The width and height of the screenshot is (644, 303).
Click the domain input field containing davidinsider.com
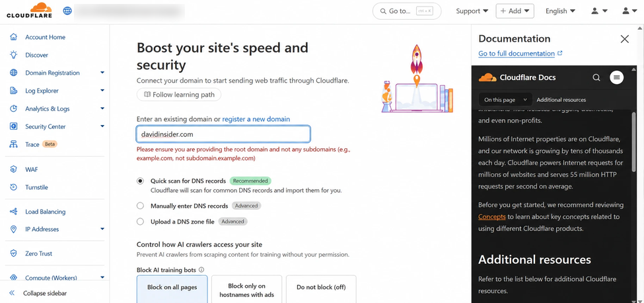pos(223,134)
